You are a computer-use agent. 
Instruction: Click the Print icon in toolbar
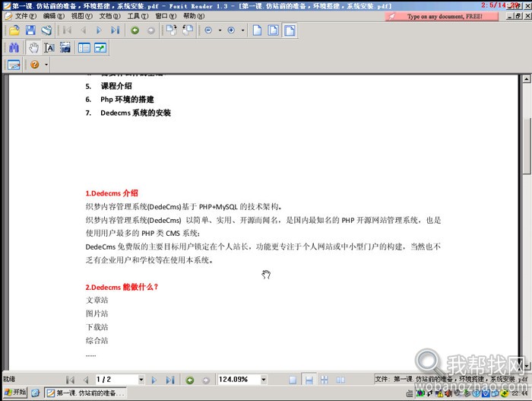[46, 30]
